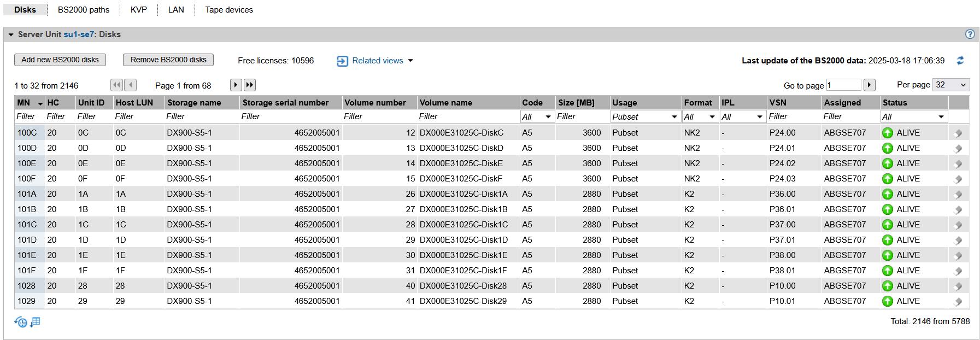Click Remove BS2000 disks button
The height and width of the screenshot is (340, 980).
coord(168,60)
